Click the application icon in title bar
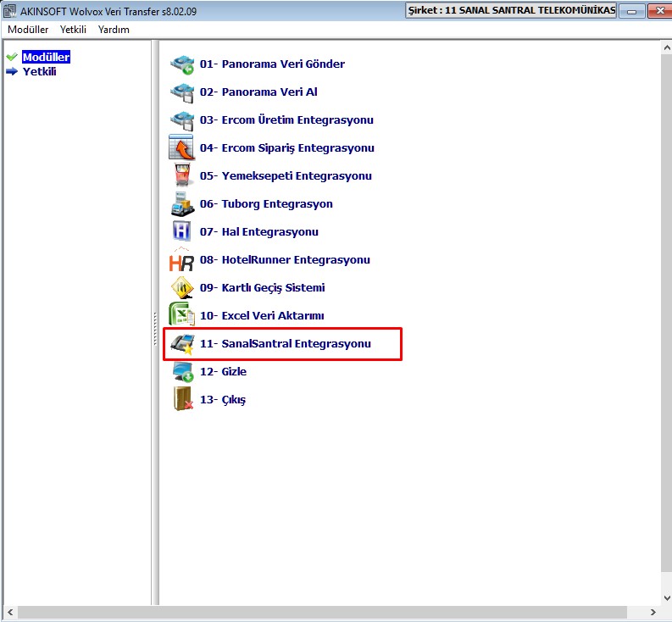672x622 pixels. 9,11
